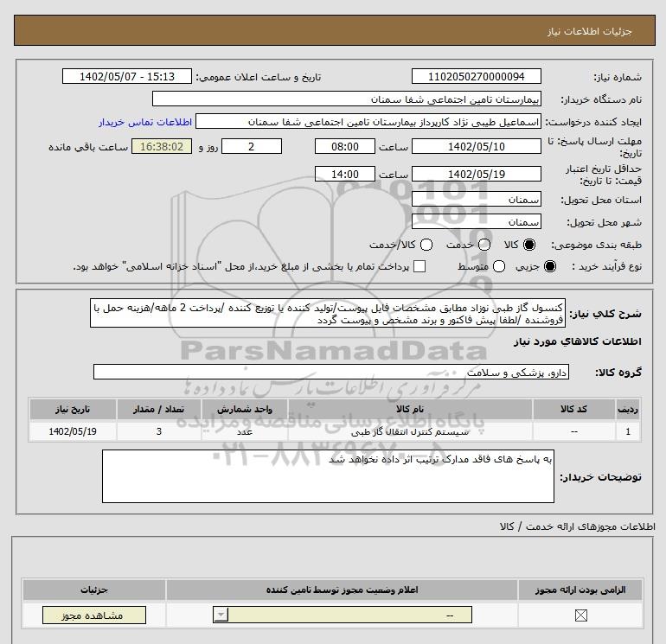
Task: Open the license status dropdown arrow
Action: pyautogui.click(x=221, y=615)
